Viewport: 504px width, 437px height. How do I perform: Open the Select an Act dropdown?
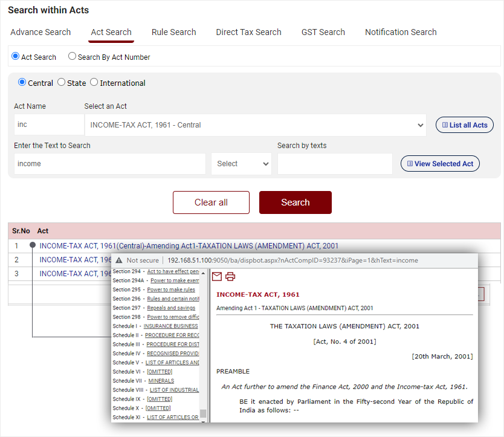255,125
